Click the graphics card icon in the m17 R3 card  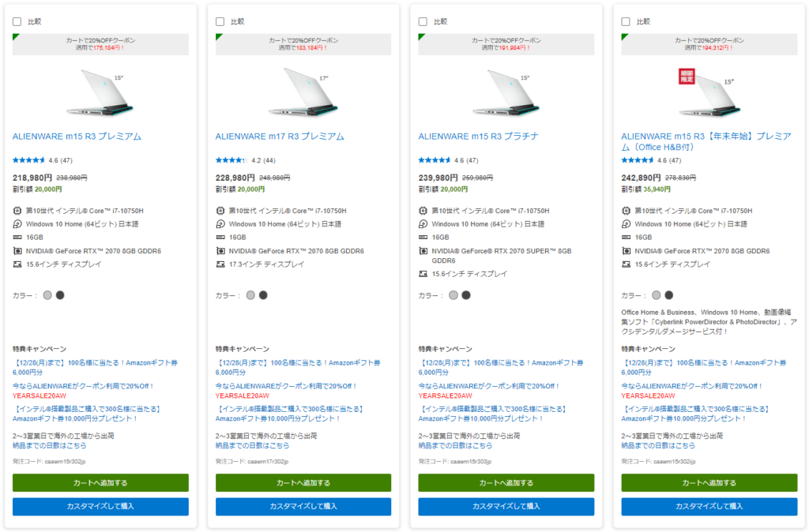point(220,251)
